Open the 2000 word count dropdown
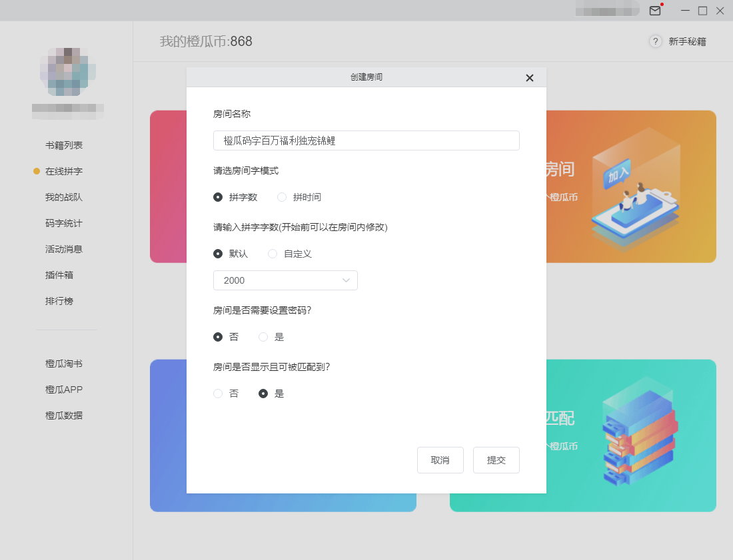The image size is (733, 560). point(285,280)
